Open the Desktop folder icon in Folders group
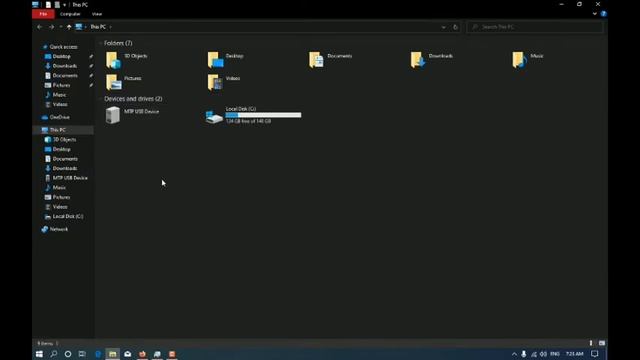 click(x=215, y=60)
